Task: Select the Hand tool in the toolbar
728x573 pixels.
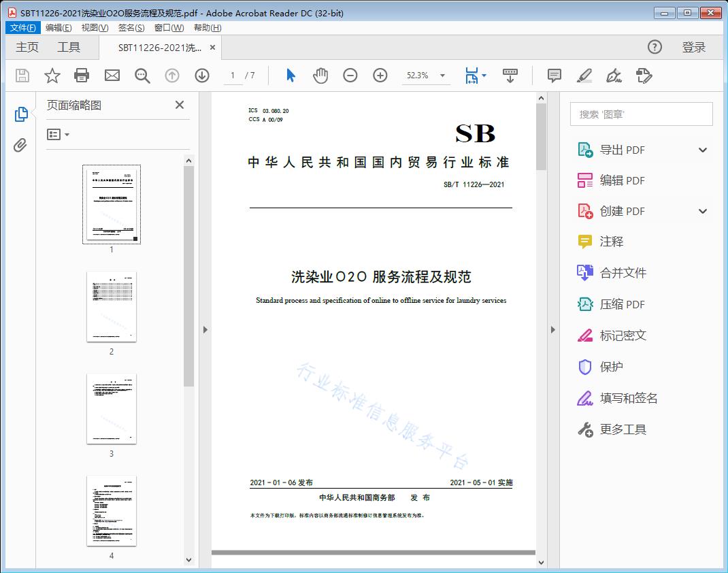Action: 320,76
